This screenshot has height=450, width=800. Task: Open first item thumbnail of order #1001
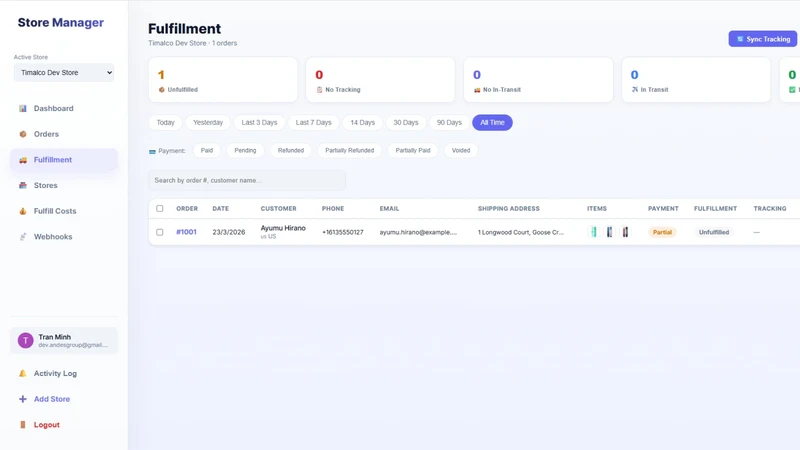(593, 232)
